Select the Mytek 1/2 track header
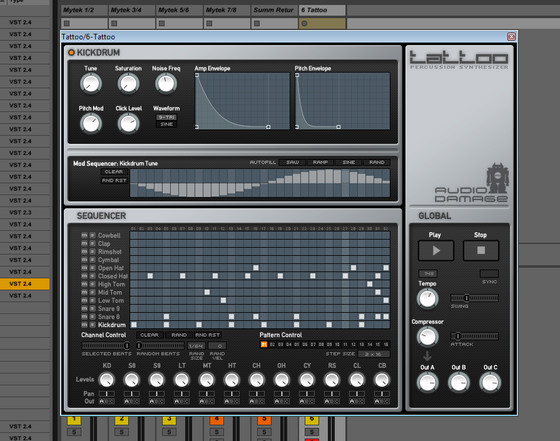Screen dimensions: 560x441 tap(84, 10)
